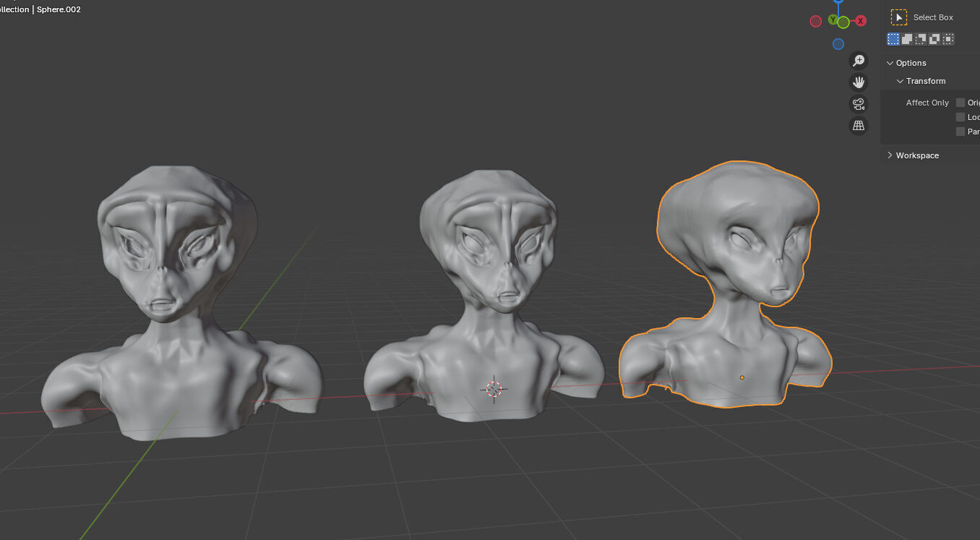
Task: Click the yellow-green front gizmo circle
Action: tap(843, 22)
